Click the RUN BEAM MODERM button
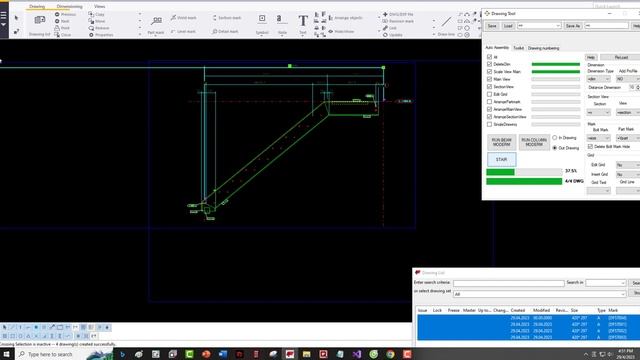640x360 pixels. (x=501, y=142)
